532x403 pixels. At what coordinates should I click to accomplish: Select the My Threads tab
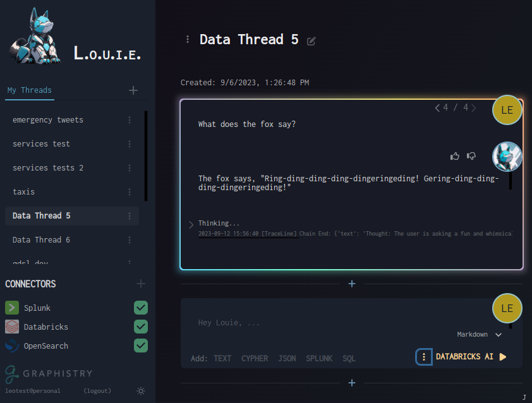(x=30, y=90)
